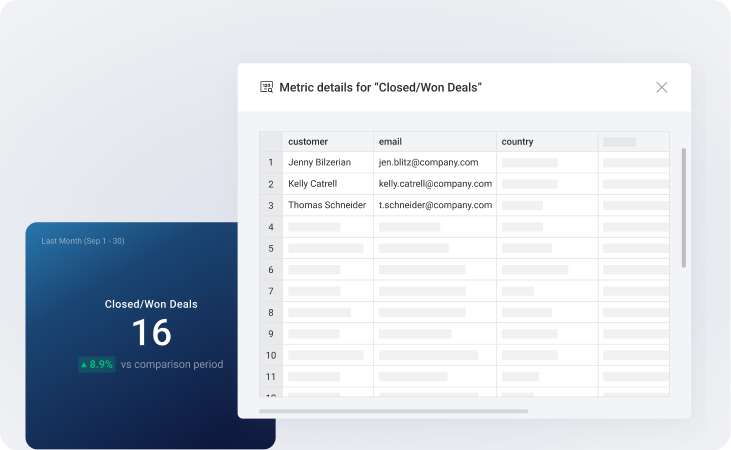
Task: Open the kelly.catrell@company.com email cell
Action: (x=435, y=184)
